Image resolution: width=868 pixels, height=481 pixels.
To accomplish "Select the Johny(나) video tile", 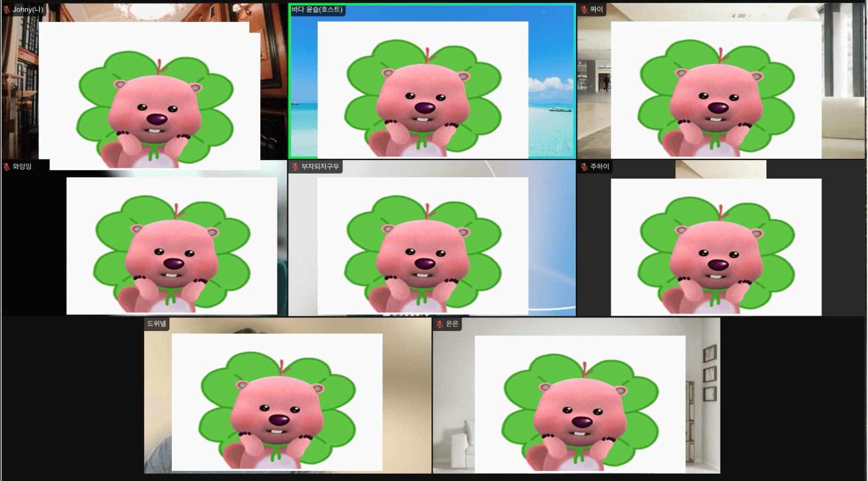I will click(x=144, y=81).
